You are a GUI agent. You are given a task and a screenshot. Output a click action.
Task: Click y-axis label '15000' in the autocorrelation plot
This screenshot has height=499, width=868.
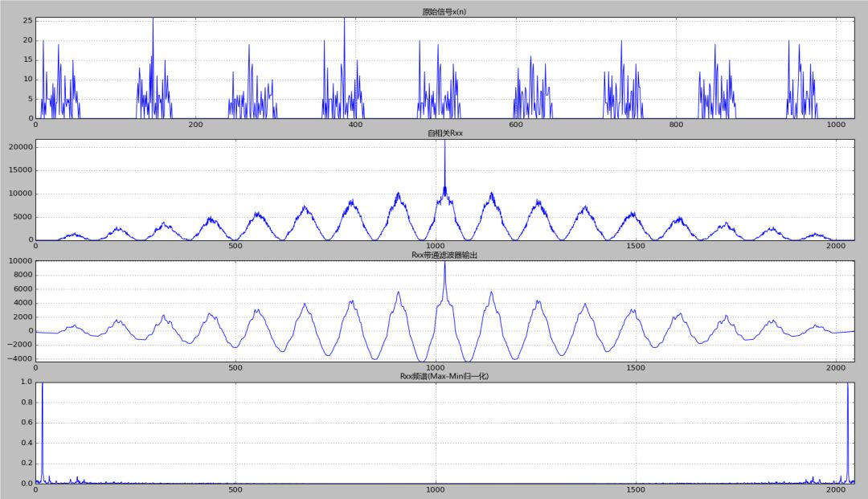click(21, 170)
